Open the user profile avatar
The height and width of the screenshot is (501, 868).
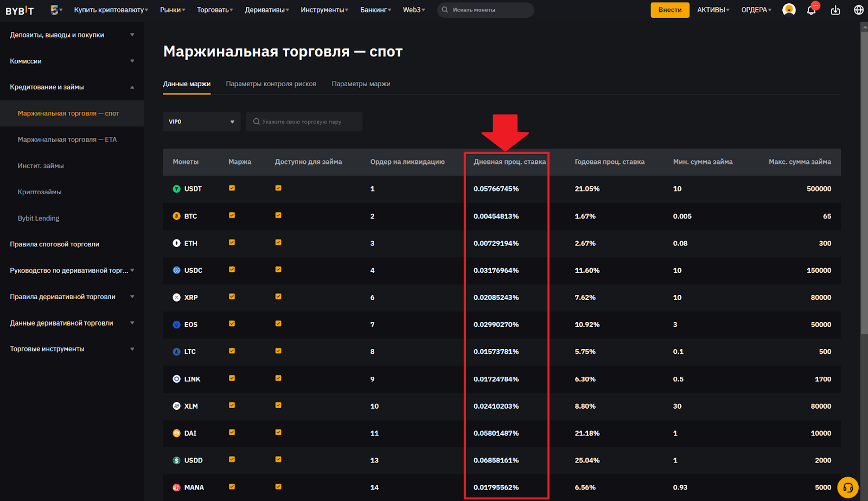pos(789,10)
